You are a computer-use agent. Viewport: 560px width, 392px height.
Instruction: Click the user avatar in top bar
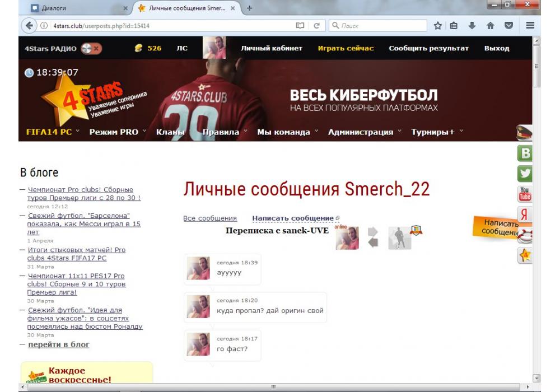tap(214, 48)
